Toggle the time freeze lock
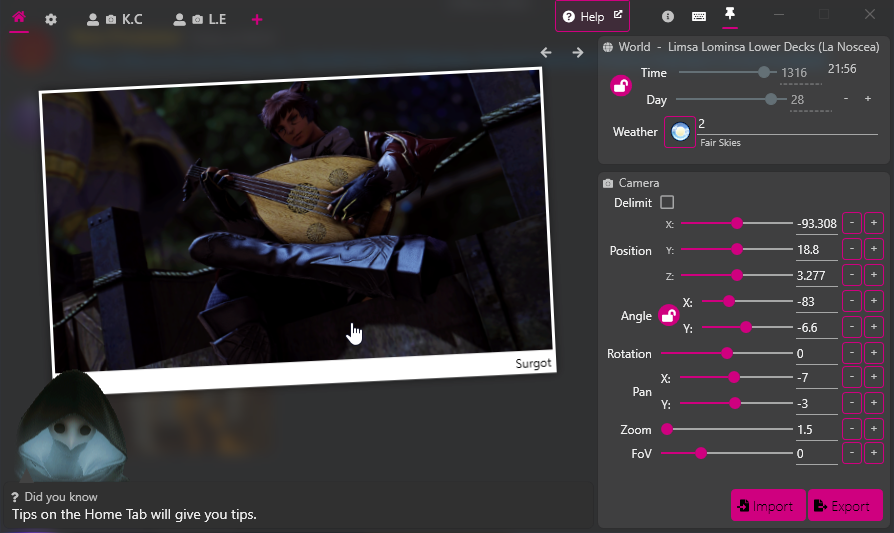This screenshot has height=533, width=894. pos(621,86)
